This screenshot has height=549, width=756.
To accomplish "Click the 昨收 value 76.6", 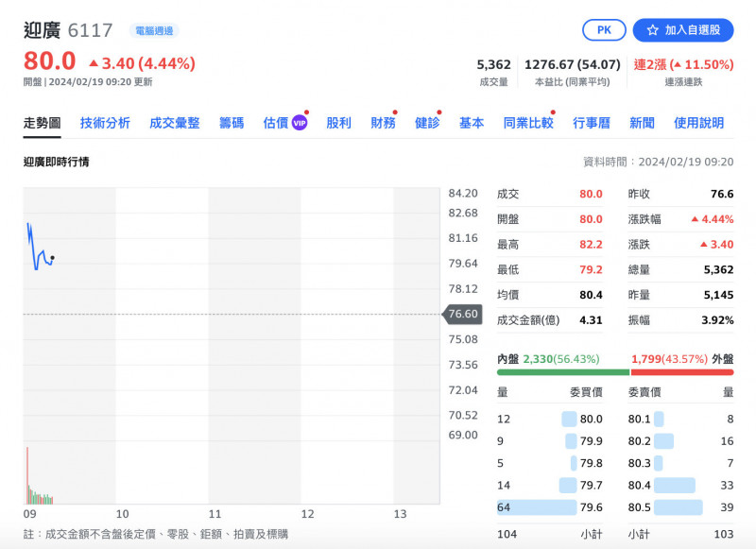I will click(722, 194).
